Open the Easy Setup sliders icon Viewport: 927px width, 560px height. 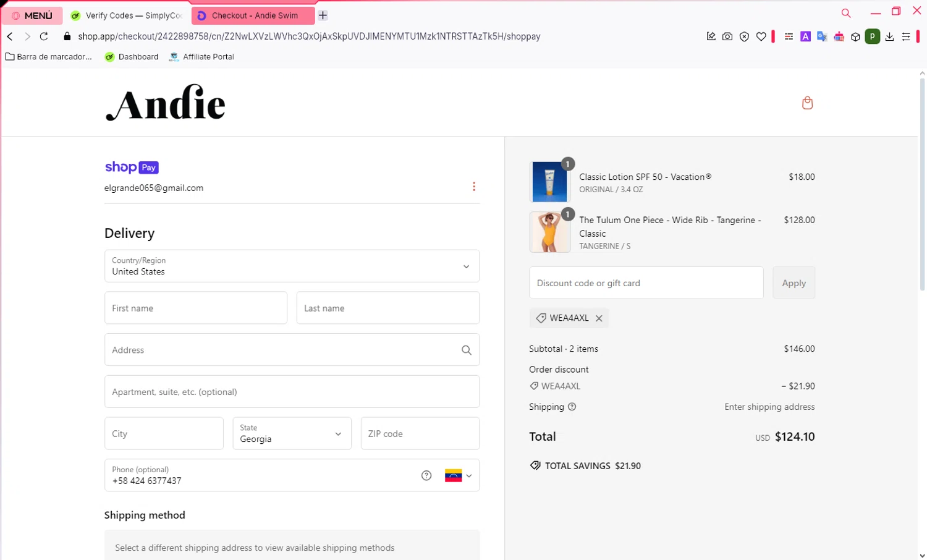coord(906,36)
